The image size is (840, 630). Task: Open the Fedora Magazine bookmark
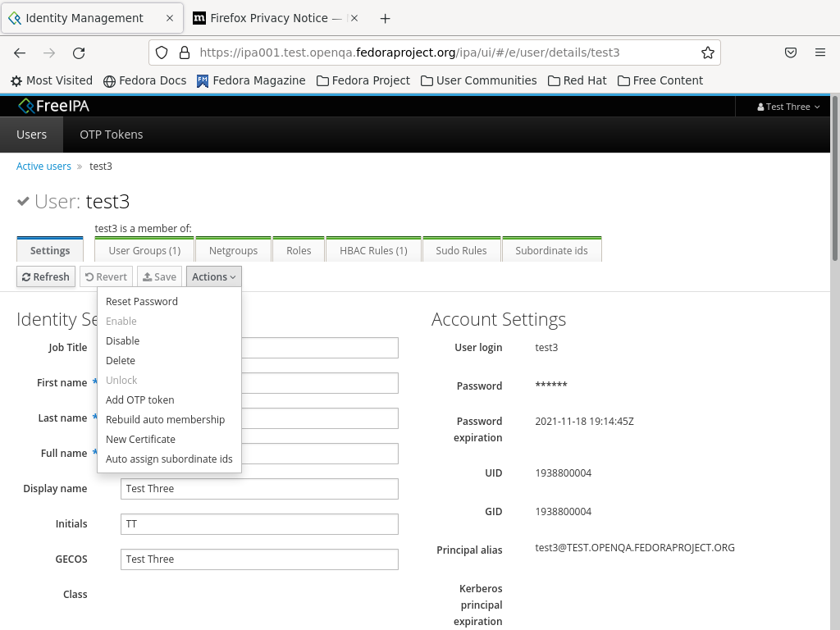pos(251,80)
